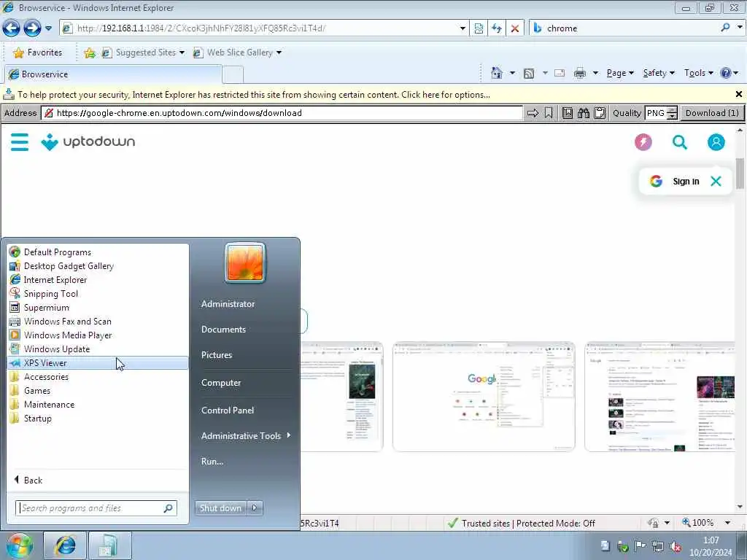
Task: Click the Browservice Address field
Action: (282, 113)
